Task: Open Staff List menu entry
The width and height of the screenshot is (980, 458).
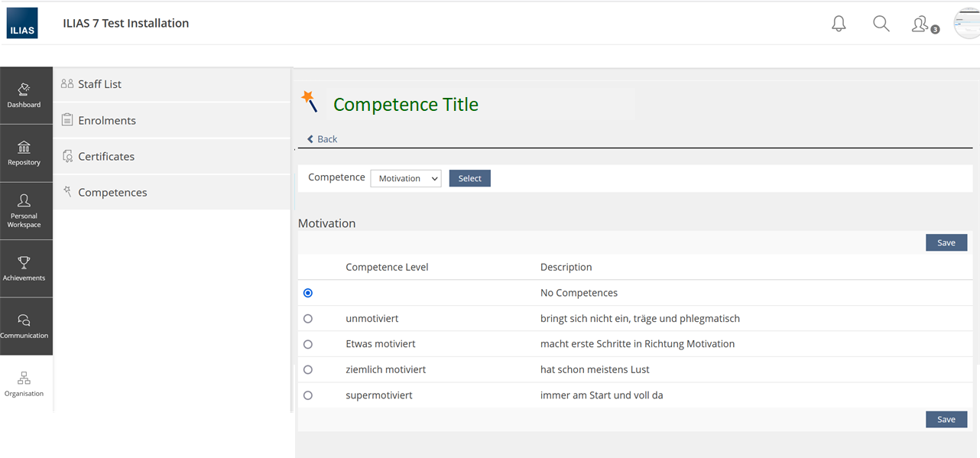Action: (99, 84)
